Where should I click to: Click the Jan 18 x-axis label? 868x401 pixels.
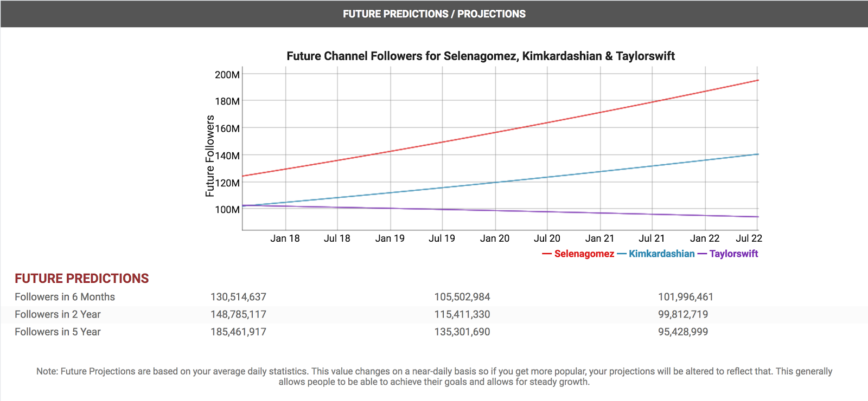pos(285,238)
